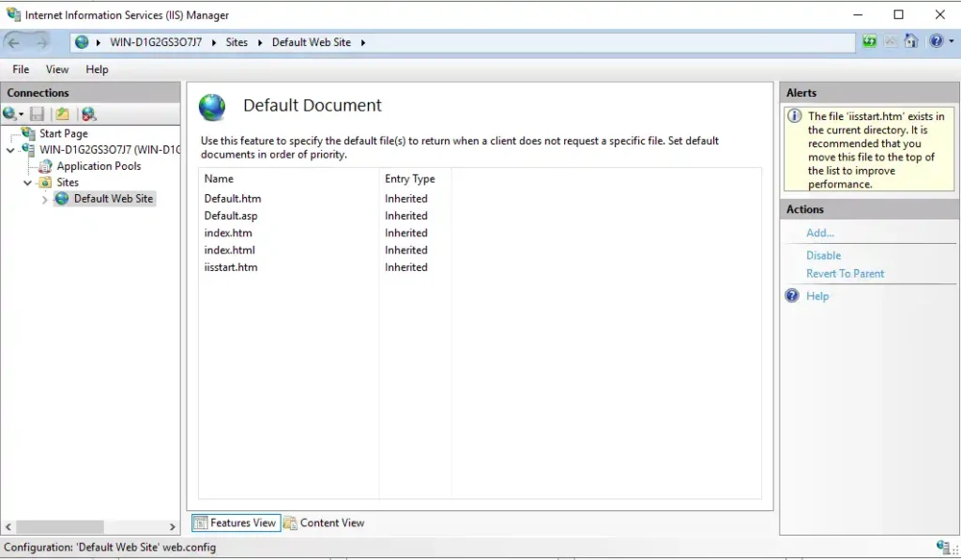Click the Connections horizontal scrollbar thumb
Screen dimensions: 961x560
point(60,526)
